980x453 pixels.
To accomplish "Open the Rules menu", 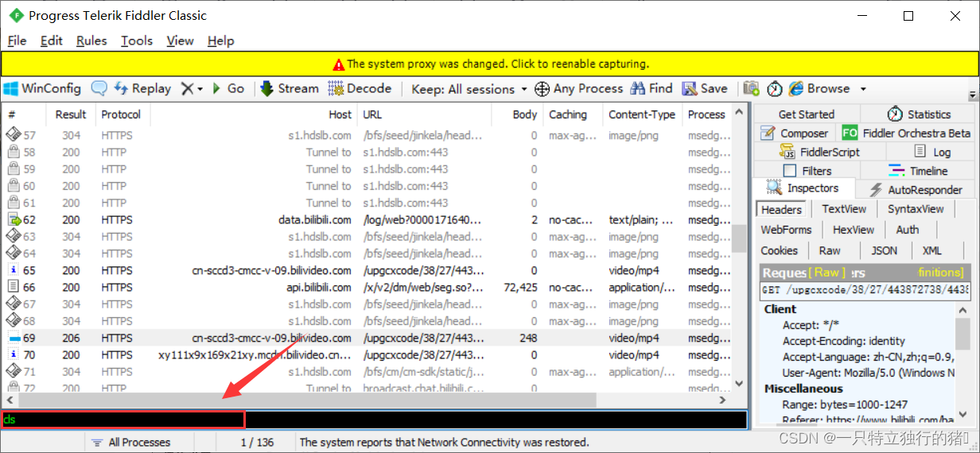I will coord(91,41).
